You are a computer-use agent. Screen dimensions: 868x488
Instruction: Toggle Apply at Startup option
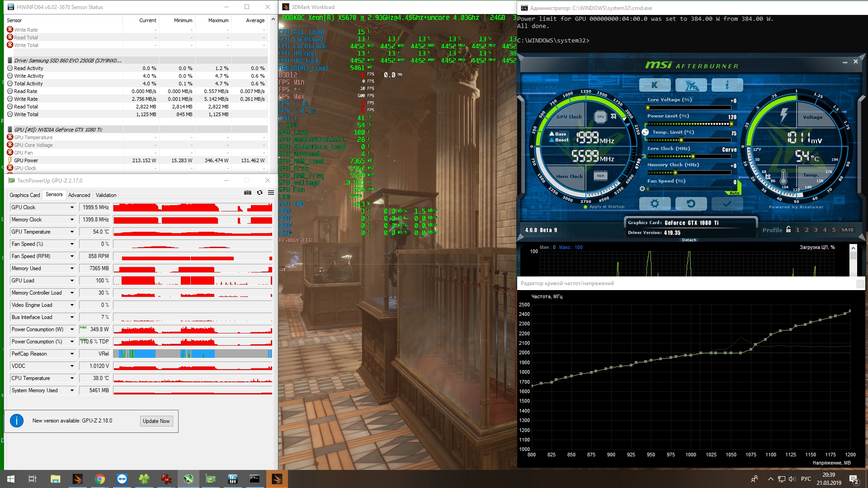click(x=586, y=207)
